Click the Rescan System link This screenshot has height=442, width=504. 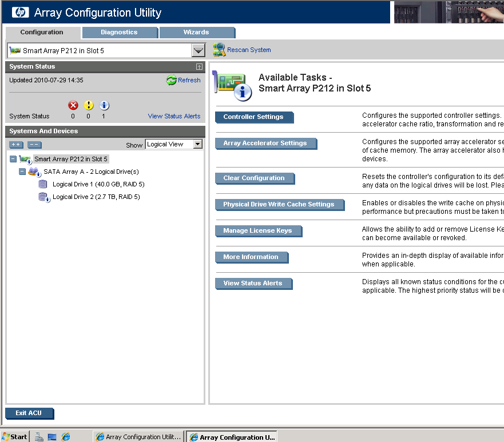[x=249, y=50]
